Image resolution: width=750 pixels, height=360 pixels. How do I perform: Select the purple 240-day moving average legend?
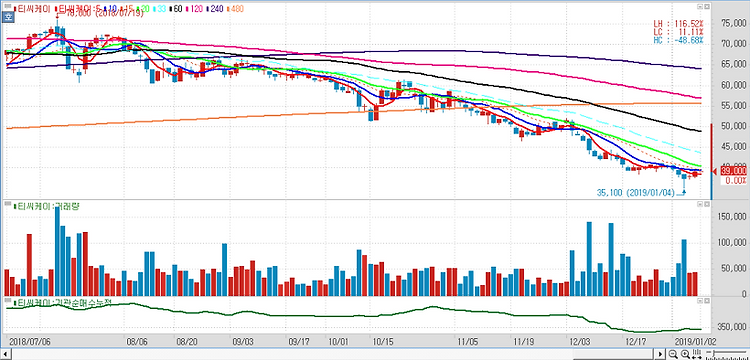(215, 9)
